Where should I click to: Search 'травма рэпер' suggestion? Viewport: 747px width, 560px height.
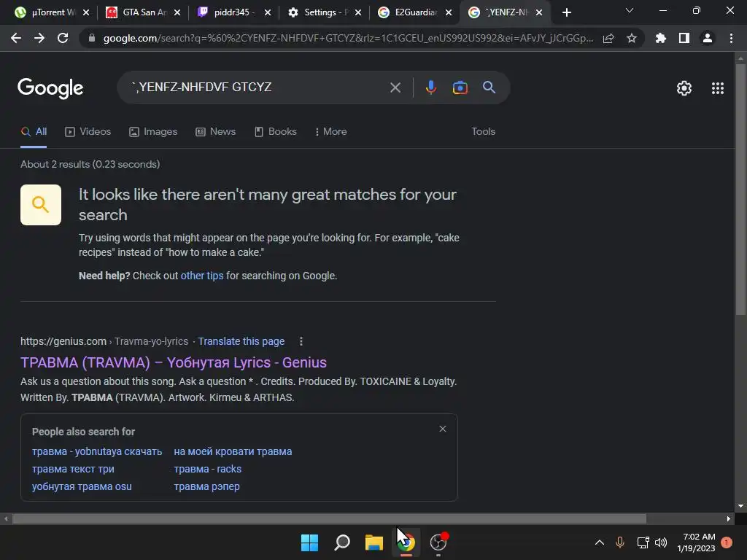(206, 486)
